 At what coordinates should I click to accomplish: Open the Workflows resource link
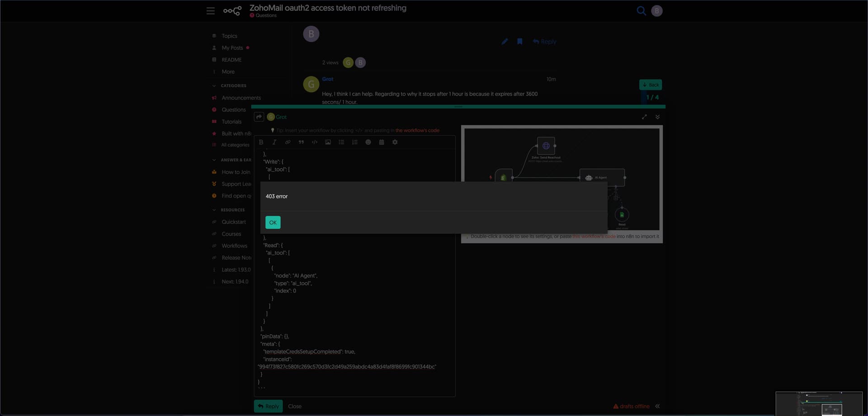[x=234, y=246]
